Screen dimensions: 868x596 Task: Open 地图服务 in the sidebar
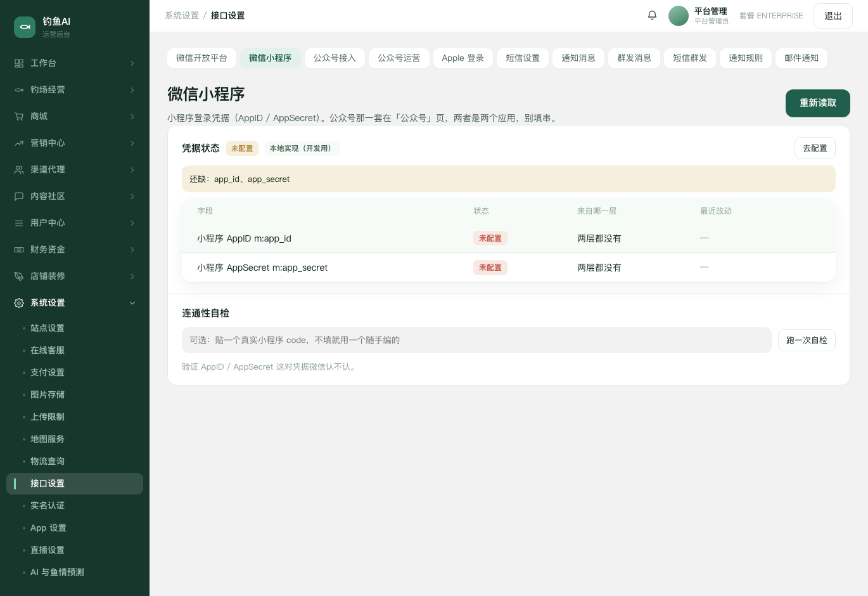[48, 439]
